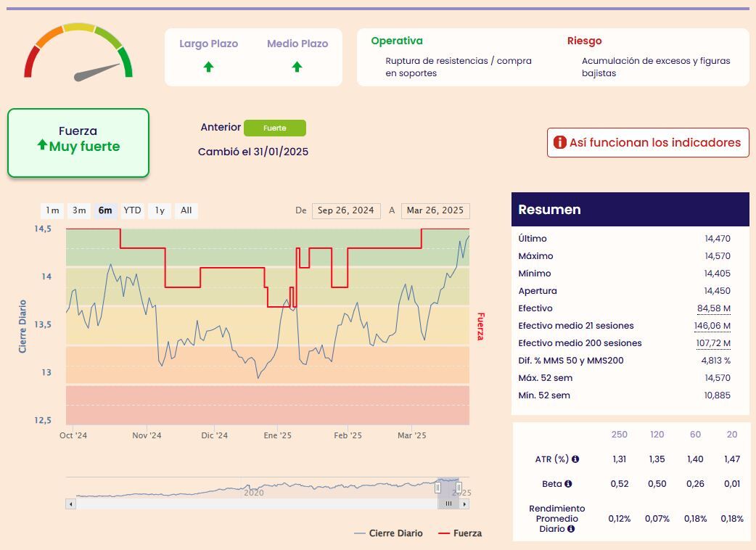Click the ATR (%) info icon
This screenshot has width=756, height=550.
point(575,459)
